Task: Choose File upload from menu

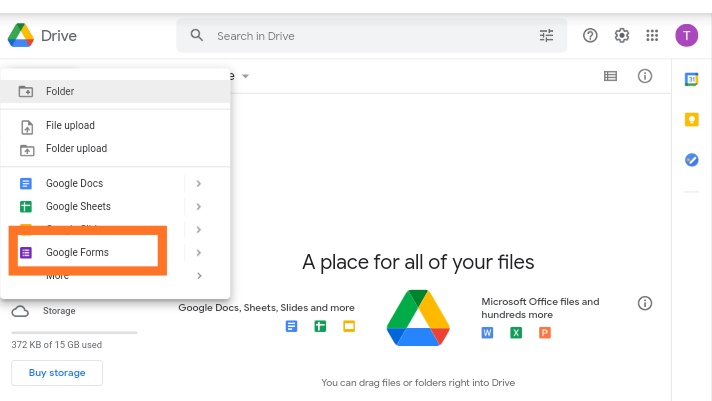Action: 115,126
